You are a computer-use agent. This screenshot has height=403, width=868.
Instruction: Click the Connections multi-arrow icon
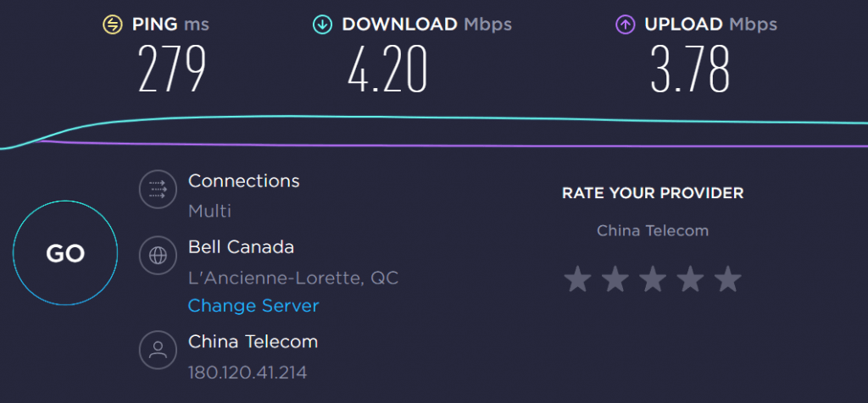tap(158, 190)
